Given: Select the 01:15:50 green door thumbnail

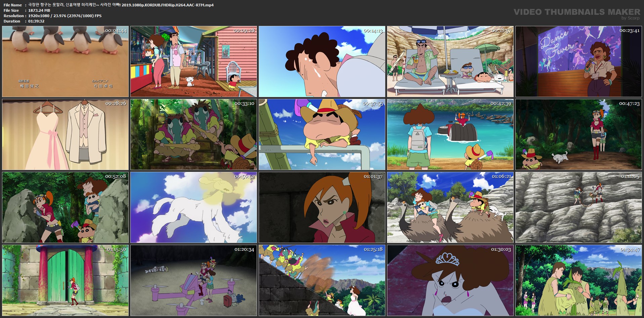Looking at the screenshot, I should pos(66,280).
